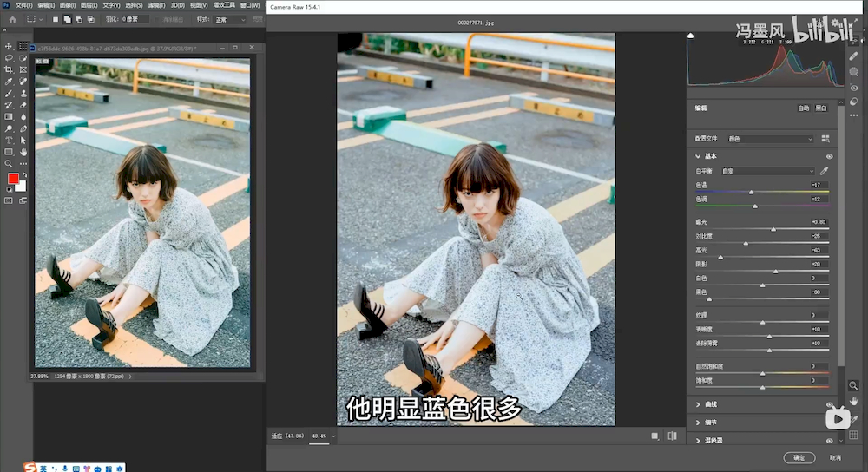Open the zoom level dropdown below preview
868x472 pixels.
pyautogui.click(x=333, y=436)
